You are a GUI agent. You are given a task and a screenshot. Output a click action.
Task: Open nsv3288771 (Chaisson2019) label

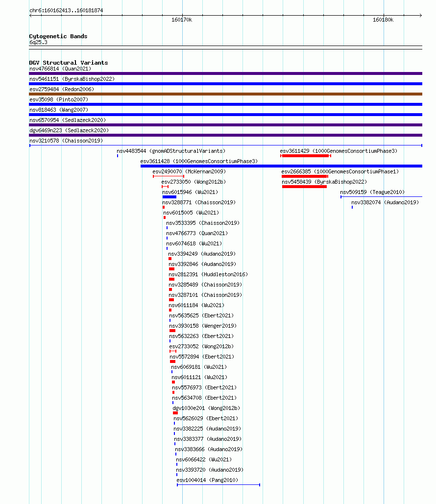[199, 202]
